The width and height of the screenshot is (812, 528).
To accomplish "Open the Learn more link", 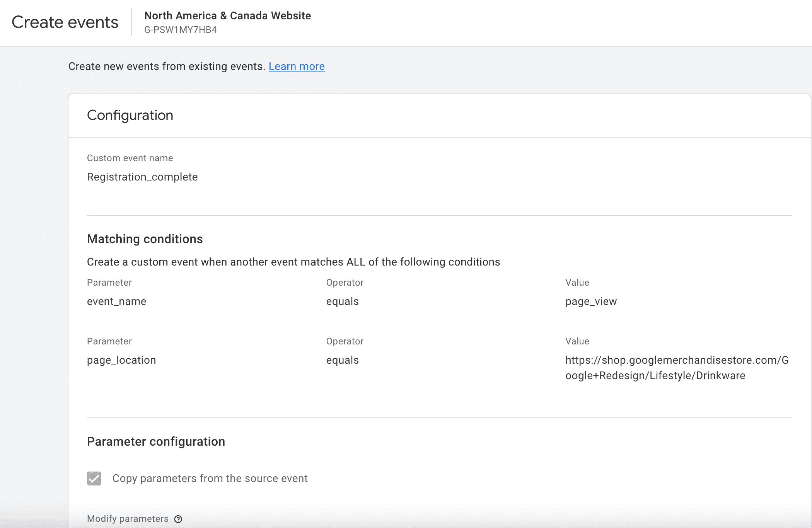I will 297,66.
